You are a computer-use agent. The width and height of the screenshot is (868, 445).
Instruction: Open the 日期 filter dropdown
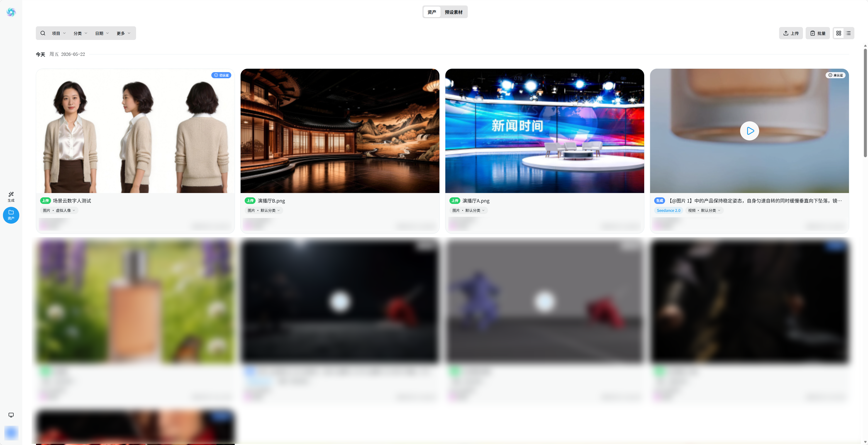pos(102,33)
